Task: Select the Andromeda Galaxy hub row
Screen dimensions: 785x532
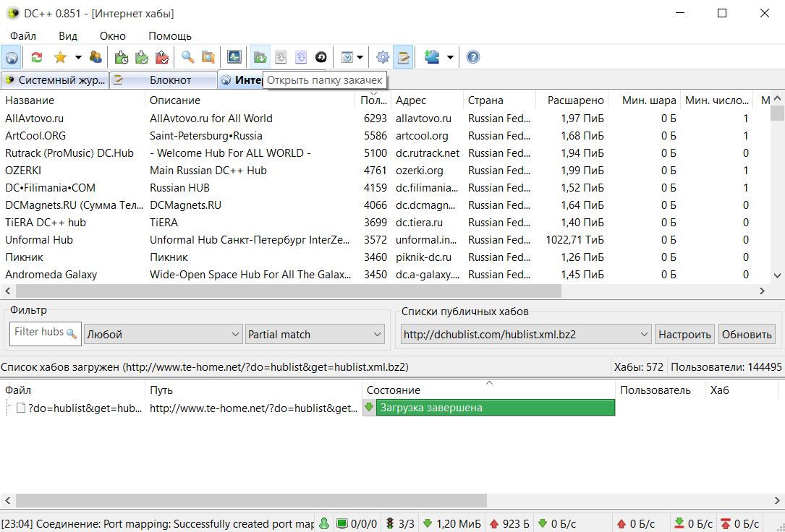Action: point(384,275)
